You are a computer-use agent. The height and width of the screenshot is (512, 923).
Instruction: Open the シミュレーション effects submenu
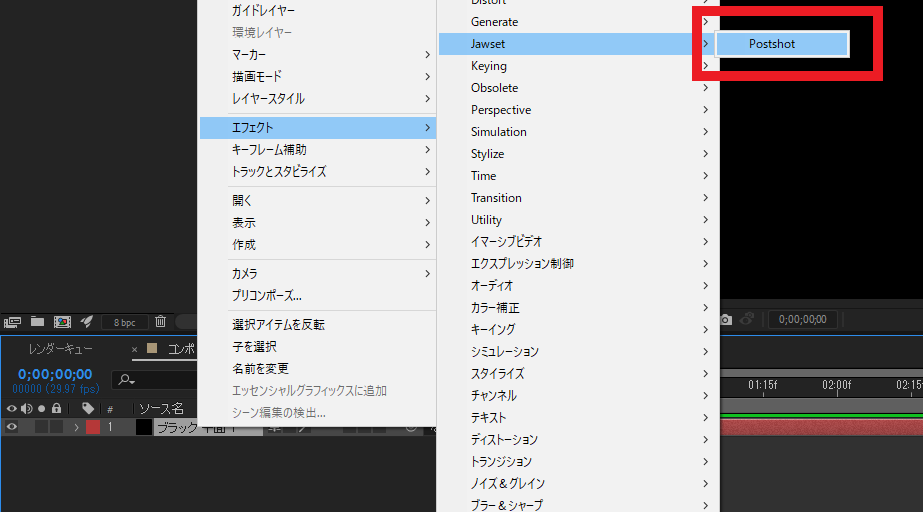click(577, 351)
